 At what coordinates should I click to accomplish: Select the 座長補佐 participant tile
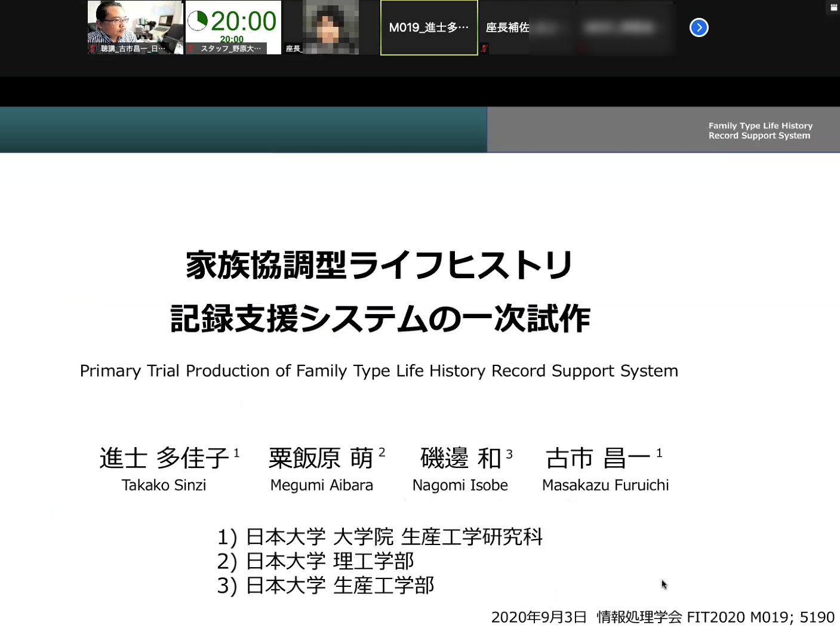pyautogui.click(x=507, y=27)
